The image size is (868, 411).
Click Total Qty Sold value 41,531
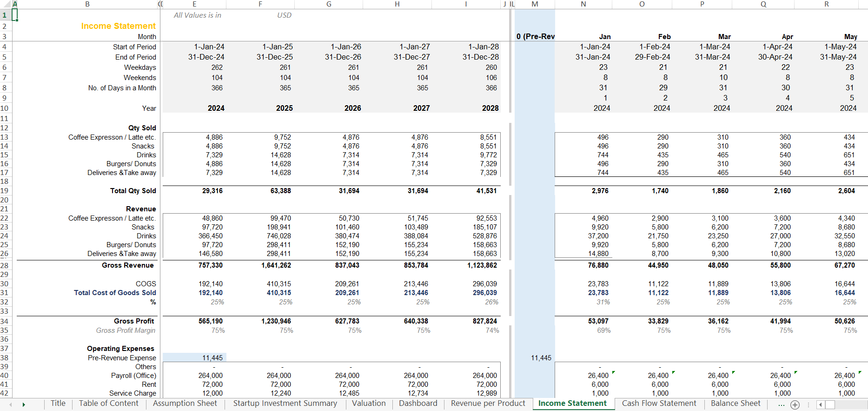(x=487, y=191)
